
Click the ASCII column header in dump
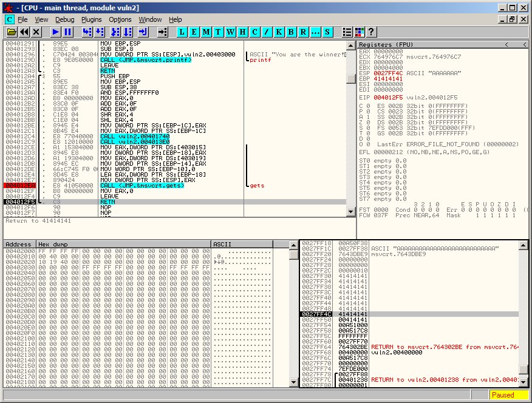click(x=242, y=245)
